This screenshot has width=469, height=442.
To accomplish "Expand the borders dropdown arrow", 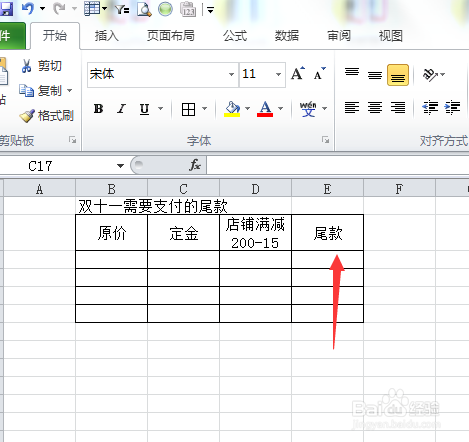I will [204, 109].
